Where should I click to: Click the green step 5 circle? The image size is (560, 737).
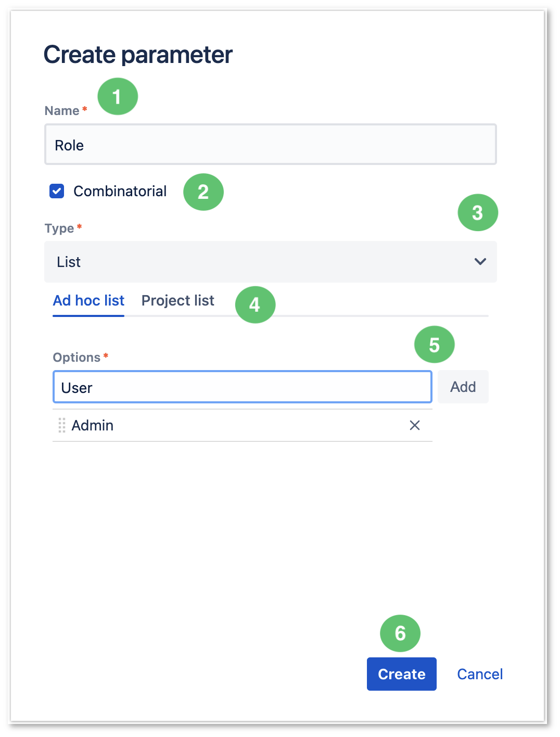(x=435, y=345)
